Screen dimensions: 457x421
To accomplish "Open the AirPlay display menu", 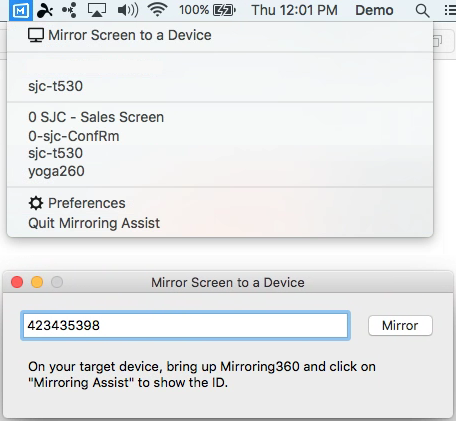I will pyautogui.click(x=97, y=10).
